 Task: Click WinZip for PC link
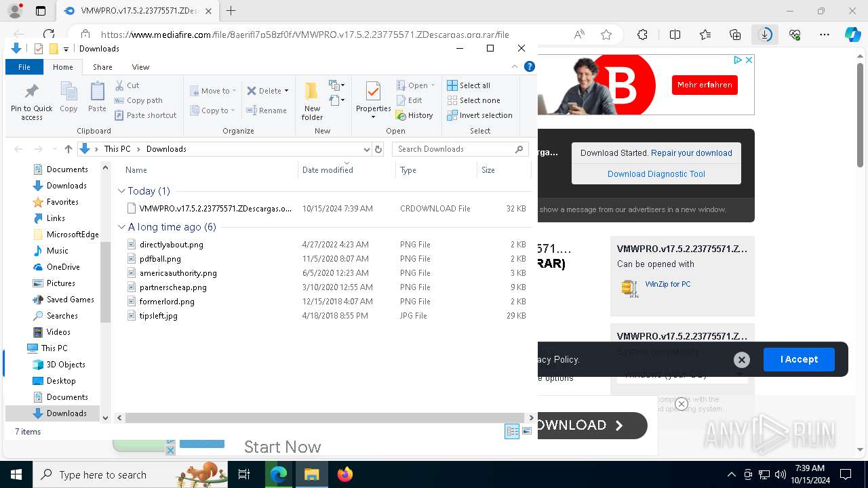pyautogui.click(x=668, y=284)
